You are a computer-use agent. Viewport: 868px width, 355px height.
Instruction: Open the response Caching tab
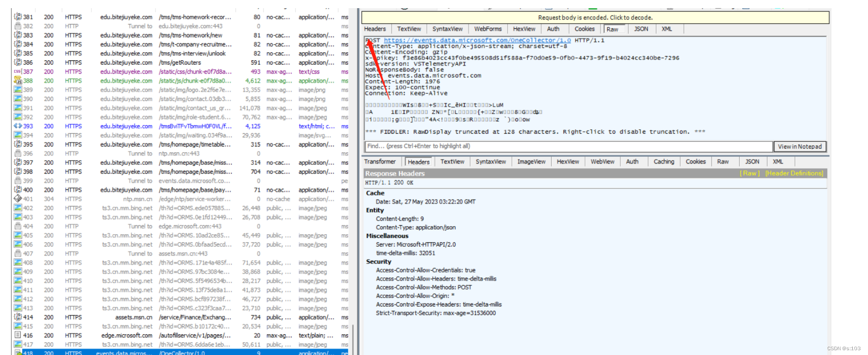tap(664, 162)
